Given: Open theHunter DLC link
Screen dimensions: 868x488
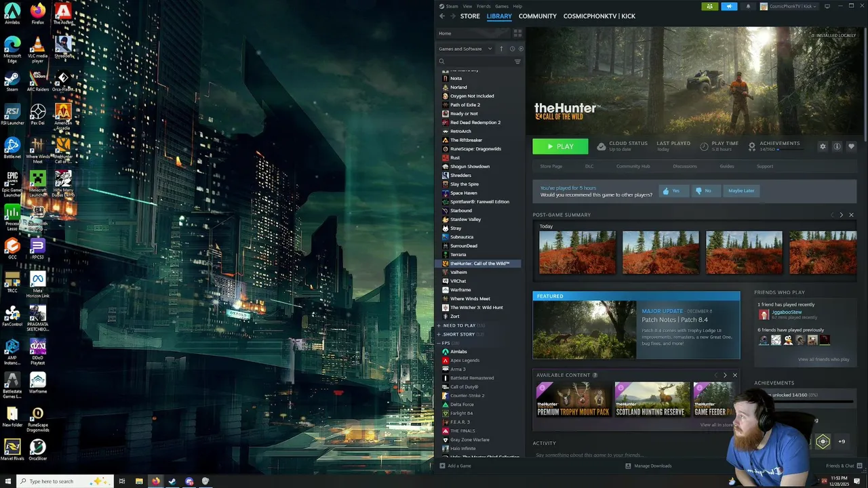Looking at the screenshot, I should point(589,166).
